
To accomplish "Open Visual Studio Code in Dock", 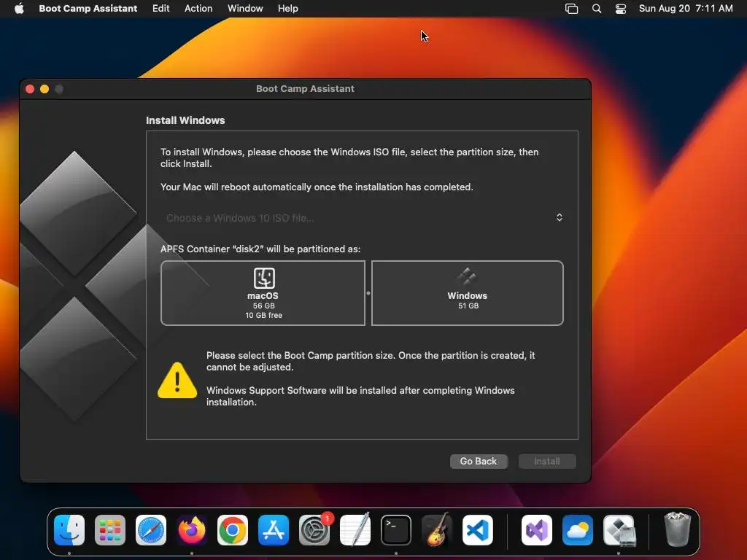I will pos(478,530).
